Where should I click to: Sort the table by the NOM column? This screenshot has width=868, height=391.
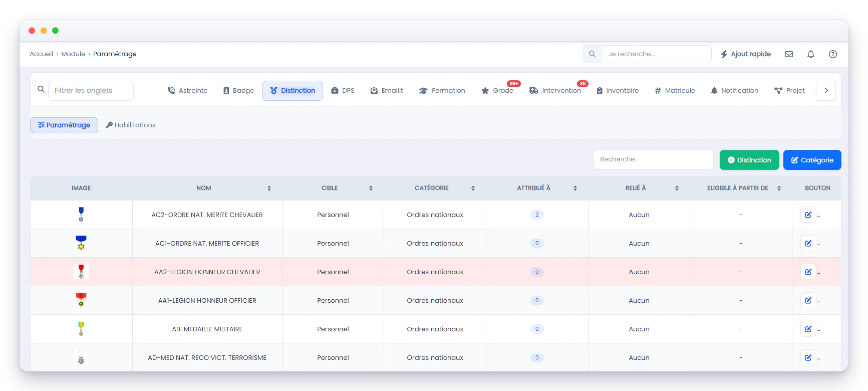point(269,188)
